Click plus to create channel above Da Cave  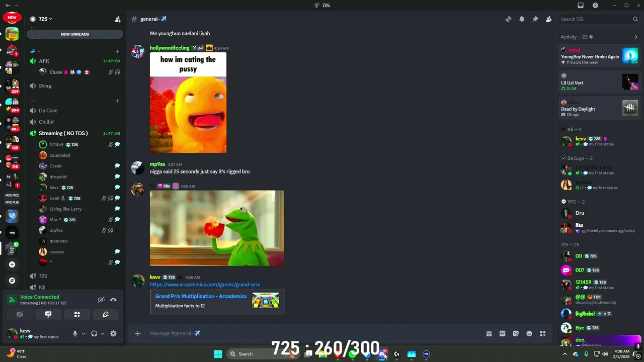pyautogui.click(x=117, y=101)
